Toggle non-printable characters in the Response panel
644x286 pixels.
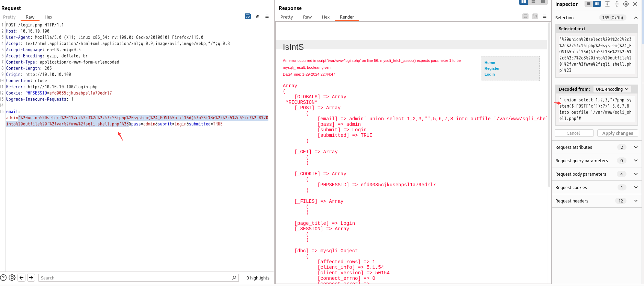[x=535, y=16]
